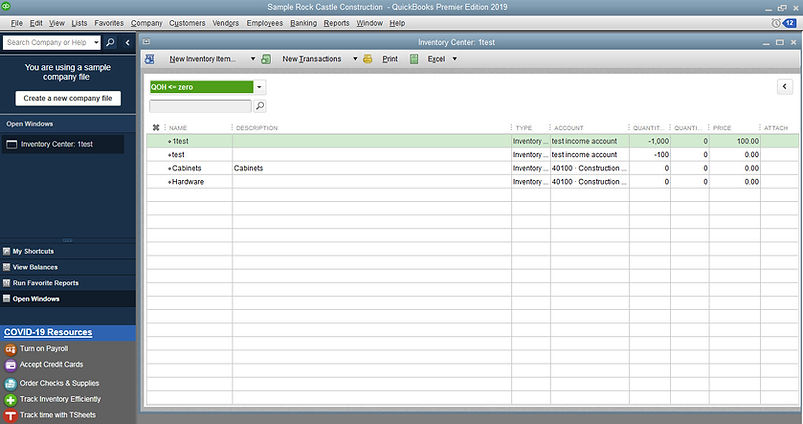Image resolution: width=803 pixels, height=424 pixels.
Task: Click the Accept Credit Cards link
Action: pos(51,365)
